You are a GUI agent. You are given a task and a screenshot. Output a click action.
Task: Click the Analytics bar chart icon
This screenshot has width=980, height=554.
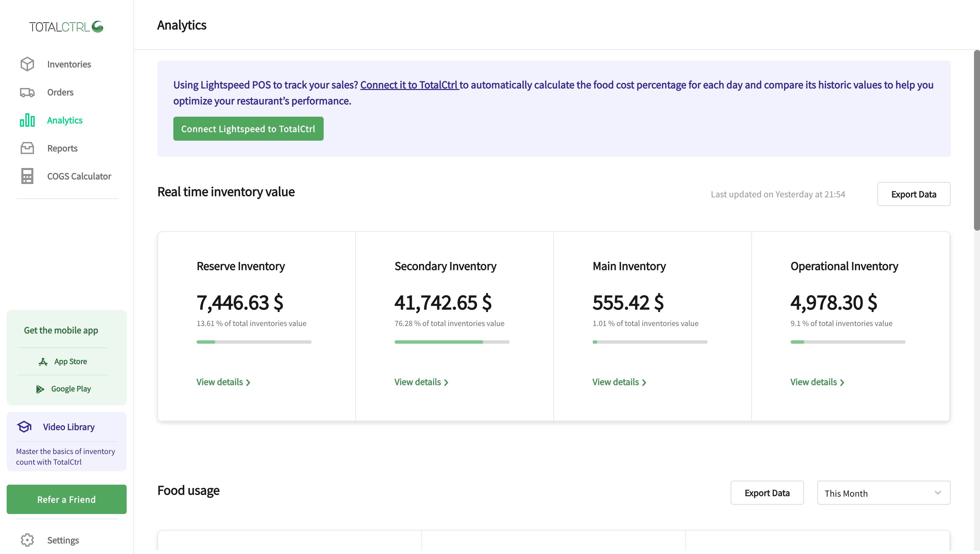tap(27, 120)
